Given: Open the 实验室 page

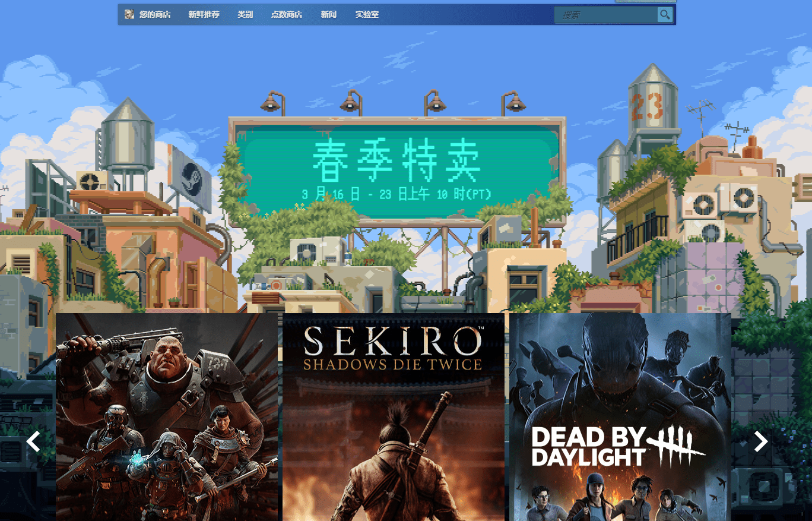Looking at the screenshot, I should tap(367, 14).
